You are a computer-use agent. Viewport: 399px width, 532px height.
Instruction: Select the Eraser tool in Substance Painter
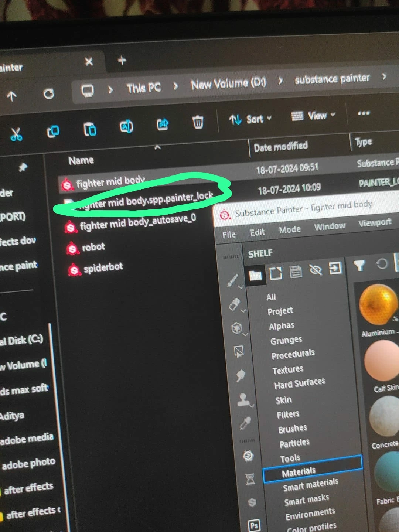[x=235, y=304]
